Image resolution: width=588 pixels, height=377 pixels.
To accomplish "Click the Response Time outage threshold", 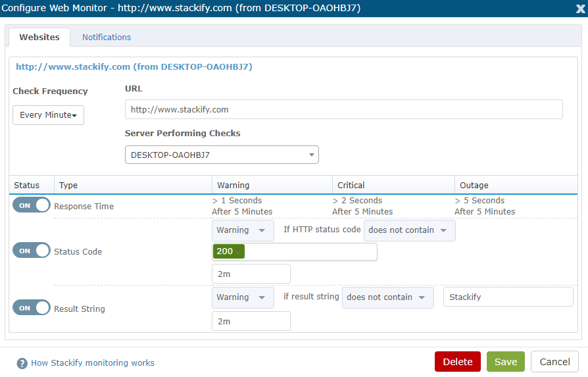I will [x=485, y=206].
